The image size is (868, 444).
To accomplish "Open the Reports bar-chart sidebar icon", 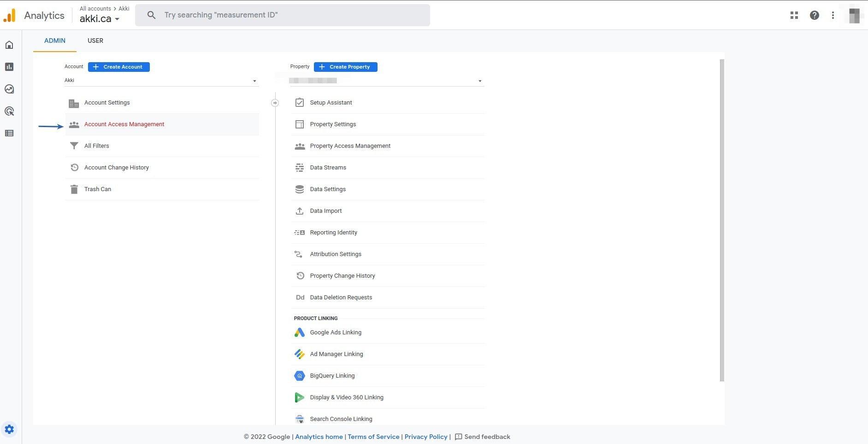I will 9,67.
